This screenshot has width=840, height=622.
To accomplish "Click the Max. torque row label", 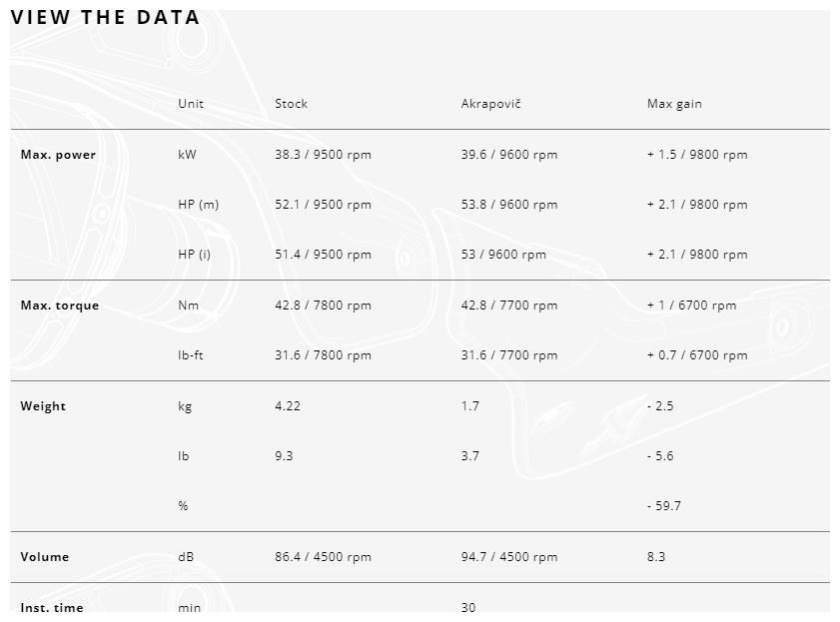I will click(x=60, y=306).
